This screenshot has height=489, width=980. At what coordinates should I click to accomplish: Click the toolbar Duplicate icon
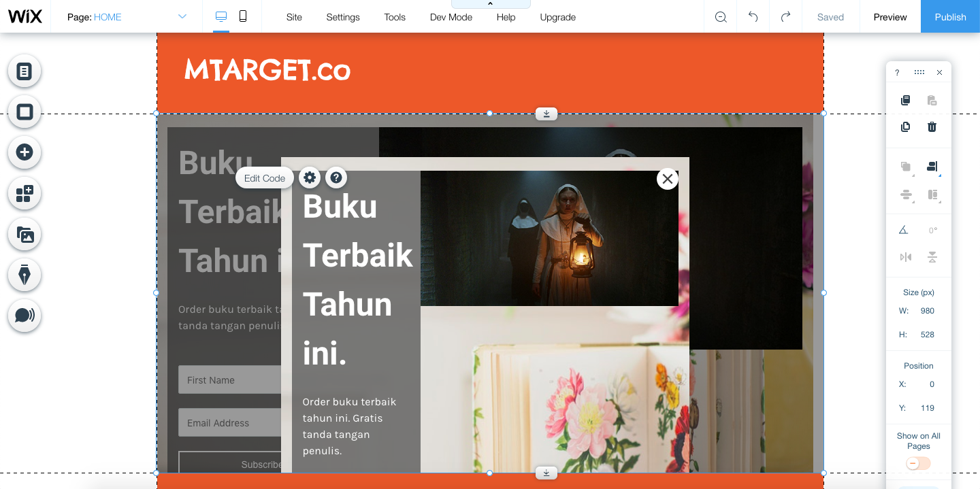click(905, 127)
